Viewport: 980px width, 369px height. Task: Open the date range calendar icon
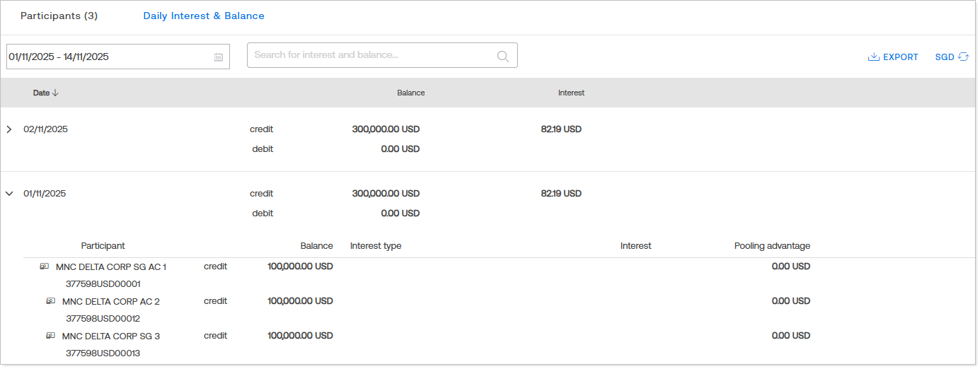(219, 57)
